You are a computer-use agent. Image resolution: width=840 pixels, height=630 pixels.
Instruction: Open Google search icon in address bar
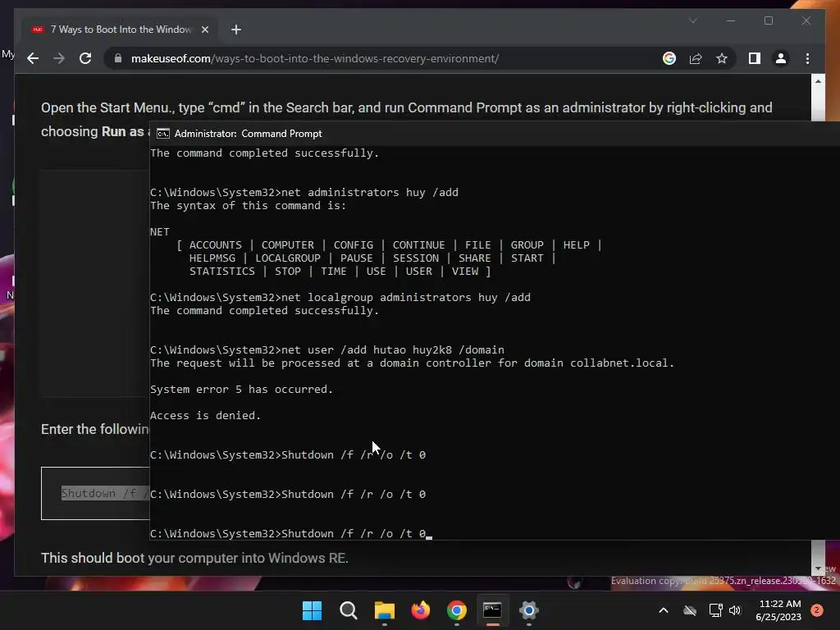(x=669, y=58)
